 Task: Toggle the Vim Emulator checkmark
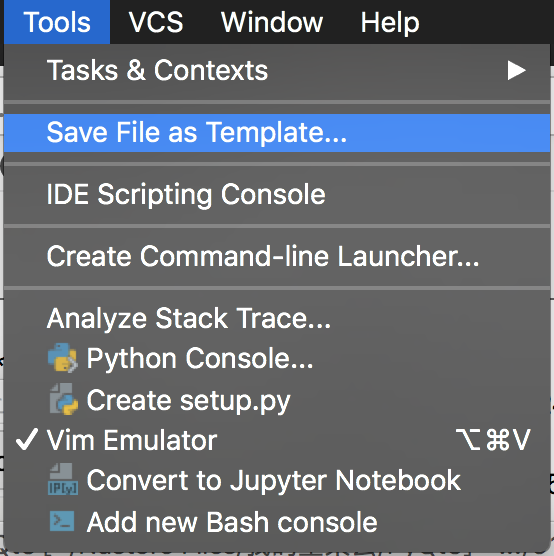(x=27, y=439)
